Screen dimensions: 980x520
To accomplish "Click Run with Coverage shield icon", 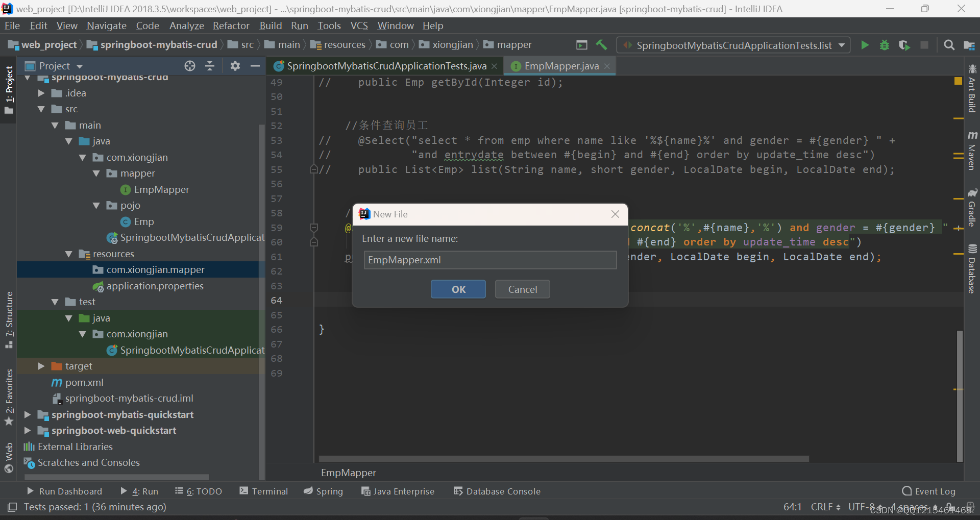I will coord(904,45).
